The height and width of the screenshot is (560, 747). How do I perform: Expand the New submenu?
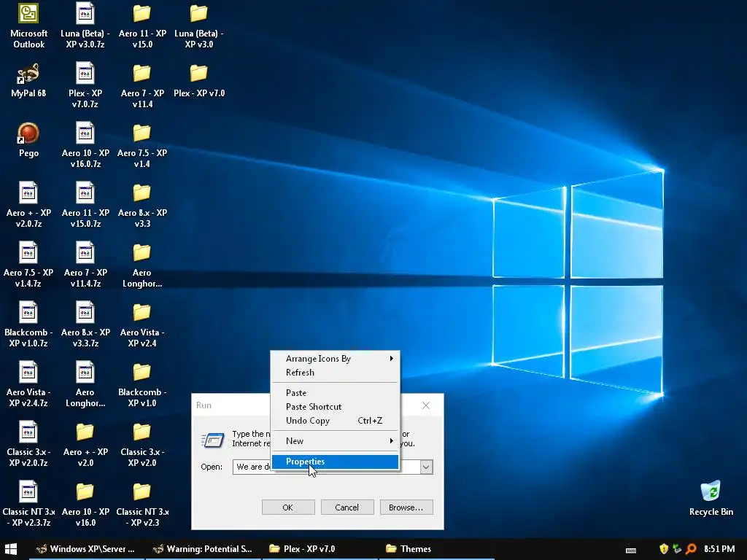pyautogui.click(x=335, y=441)
